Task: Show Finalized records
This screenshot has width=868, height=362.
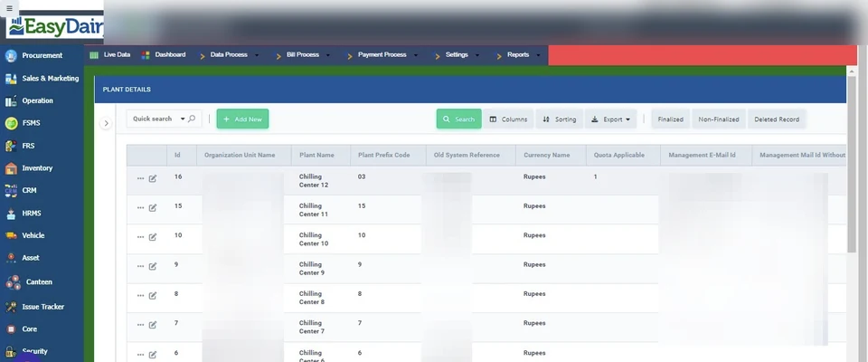Action: click(670, 119)
